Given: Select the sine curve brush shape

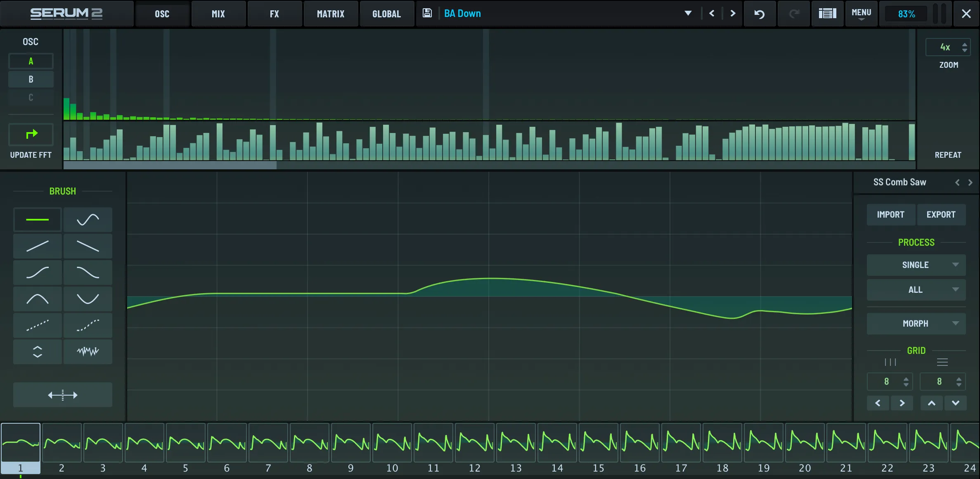Looking at the screenshot, I should [x=88, y=220].
